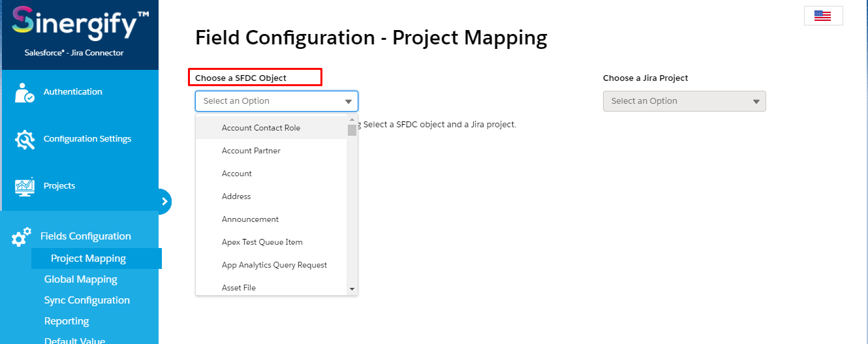The image size is (868, 344).
Task: Click the dropdown list scroll-down arrow
Action: tap(352, 289)
